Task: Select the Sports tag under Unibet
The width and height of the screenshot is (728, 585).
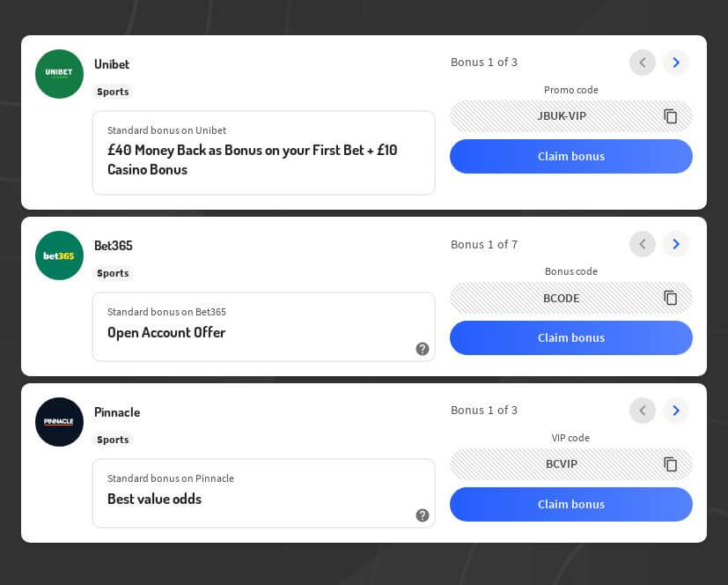Action: [x=113, y=92]
